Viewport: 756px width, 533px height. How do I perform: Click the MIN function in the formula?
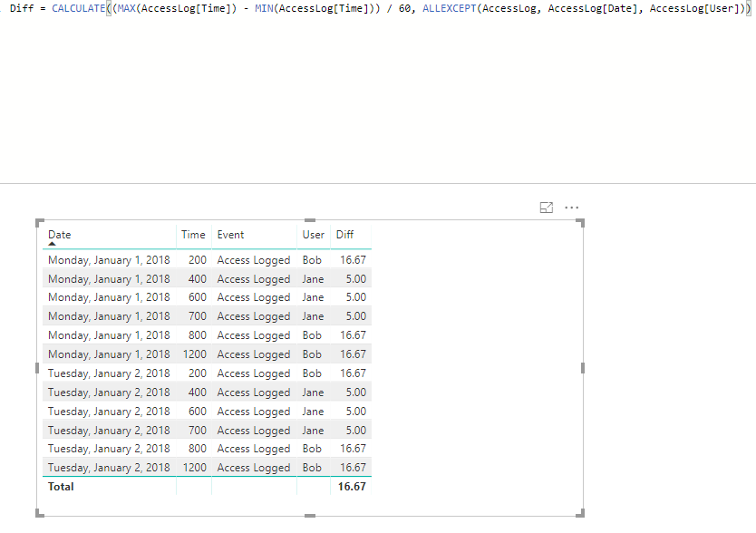click(264, 8)
